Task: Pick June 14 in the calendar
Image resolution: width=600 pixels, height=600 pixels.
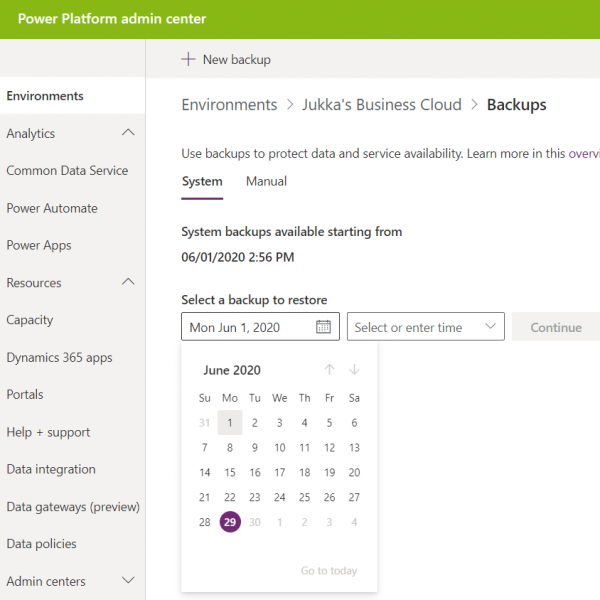Action: click(x=205, y=472)
